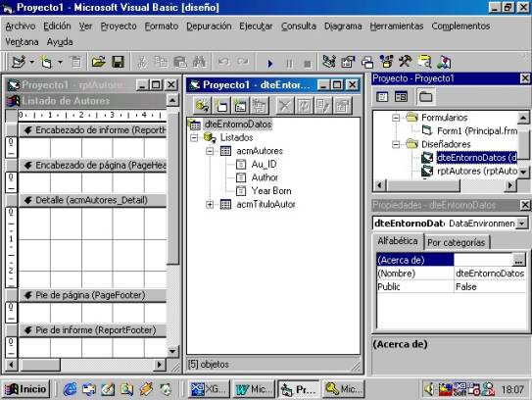Click the Cut scissors icon

point(142,62)
